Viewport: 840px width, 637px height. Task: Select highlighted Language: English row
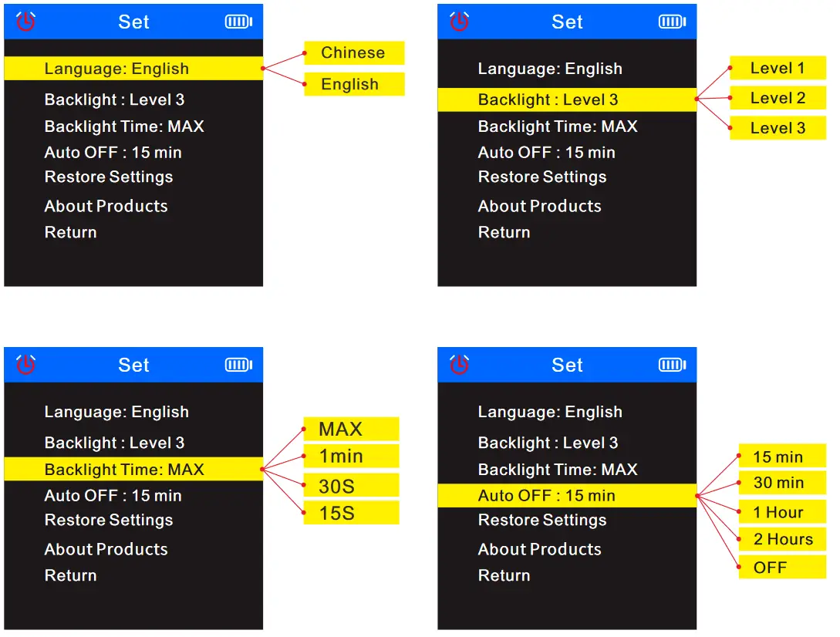tap(133, 69)
